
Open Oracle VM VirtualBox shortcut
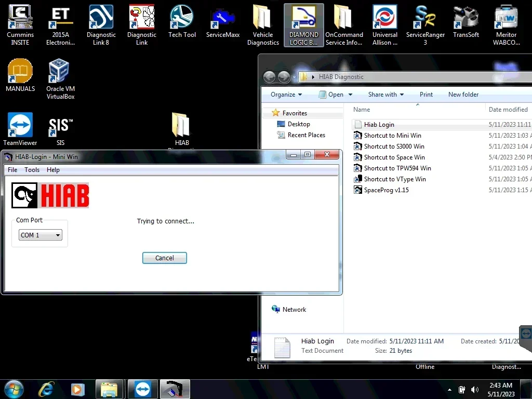coord(60,79)
